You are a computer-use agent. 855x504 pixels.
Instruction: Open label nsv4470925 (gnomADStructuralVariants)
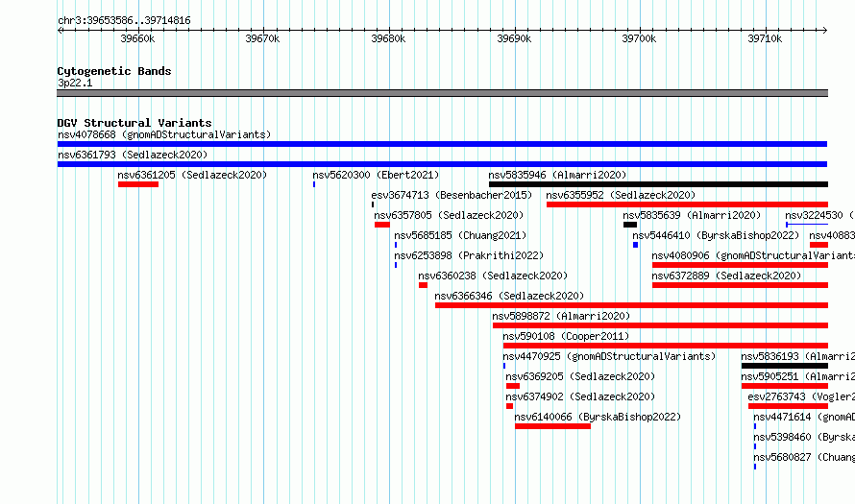tap(609, 356)
